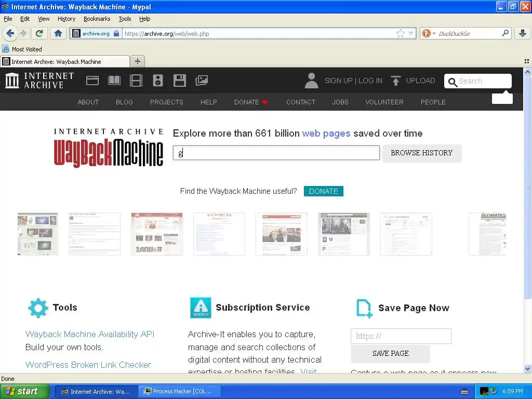The image size is (532, 399).
Task: Click the SAVE PAGE button
Action: pos(391,353)
